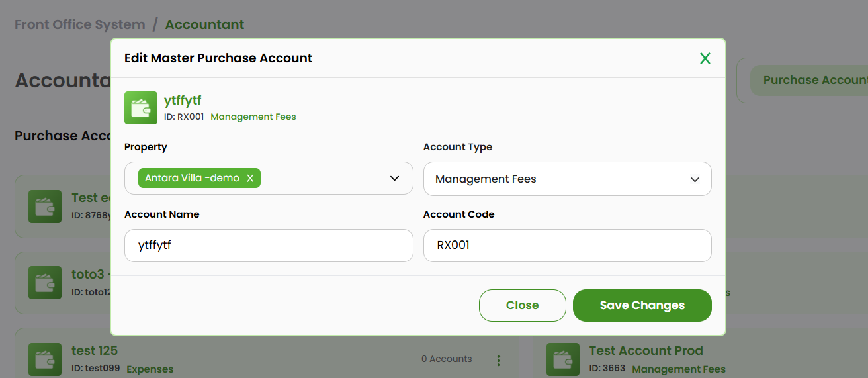Open the three-dot menu for test 125
This screenshot has width=868, height=378.
(499, 360)
